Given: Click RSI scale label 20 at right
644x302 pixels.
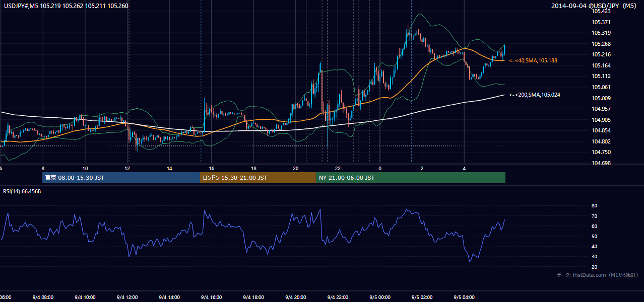Looking at the screenshot, I should coord(595,267).
